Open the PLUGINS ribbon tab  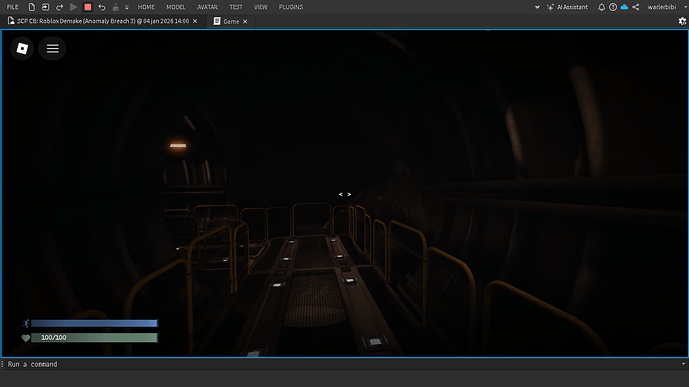291,7
